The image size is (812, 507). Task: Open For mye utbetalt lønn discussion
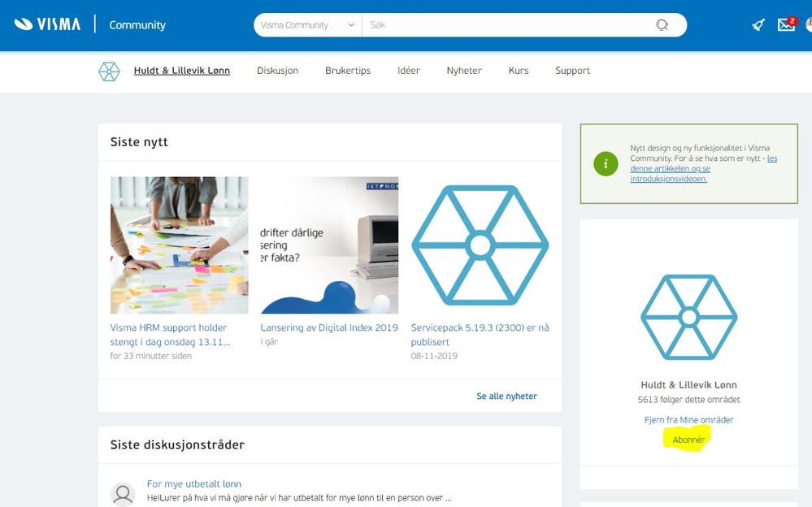(194, 483)
